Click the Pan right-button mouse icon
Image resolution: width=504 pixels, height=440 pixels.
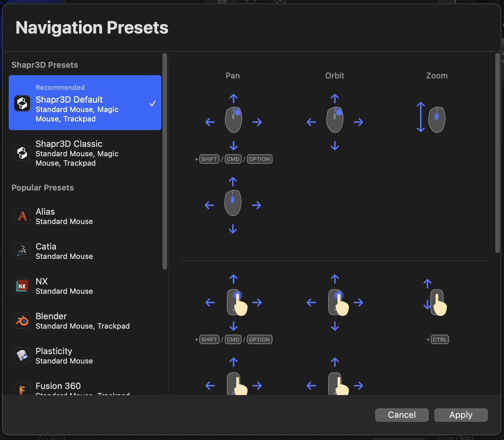pos(234,120)
